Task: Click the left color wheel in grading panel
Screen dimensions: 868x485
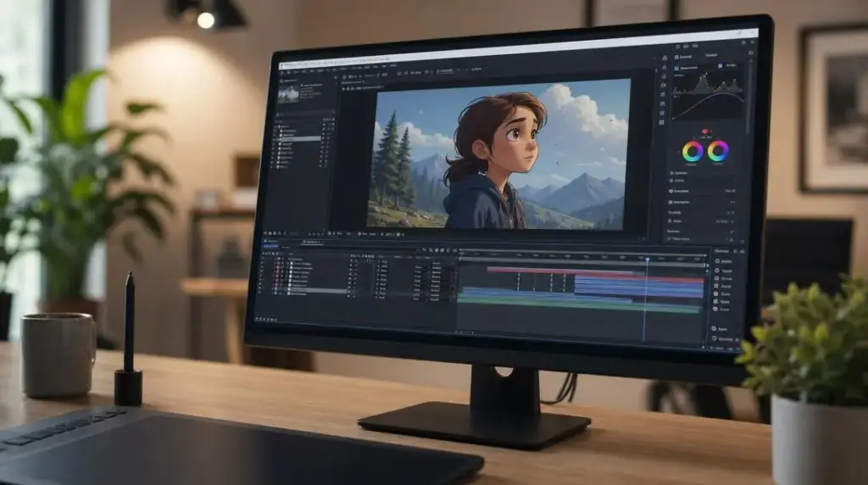Action: [693, 151]
